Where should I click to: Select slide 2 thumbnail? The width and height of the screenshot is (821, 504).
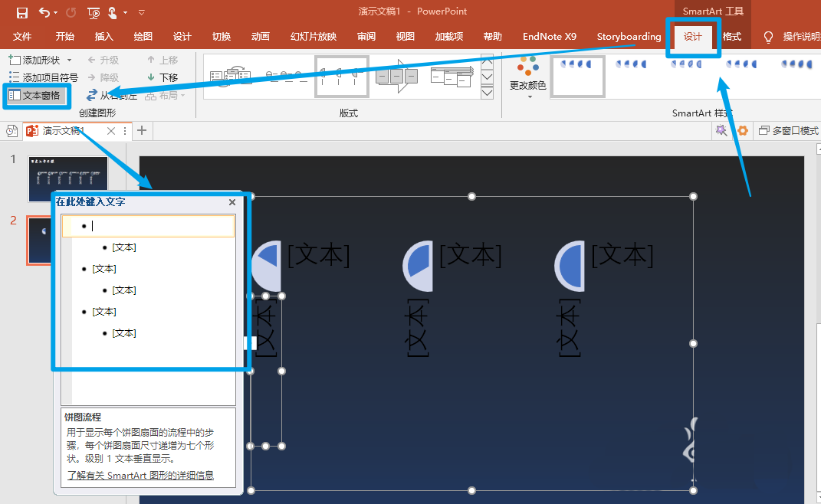click(40, 240)
